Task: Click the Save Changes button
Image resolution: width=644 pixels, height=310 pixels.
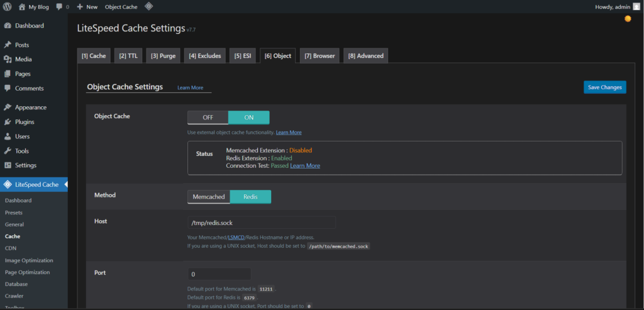Action: point(604,87)
